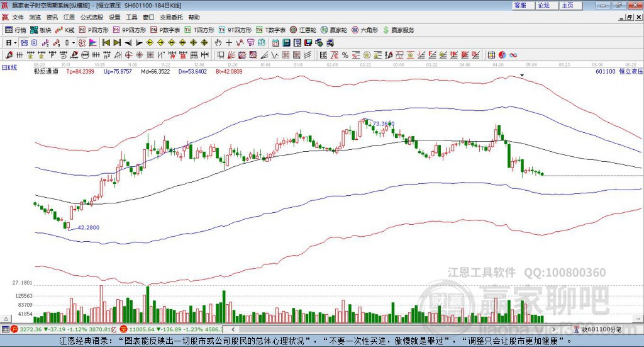Switch to K线 chart view
644x347 pixels.
coord(65,30)
